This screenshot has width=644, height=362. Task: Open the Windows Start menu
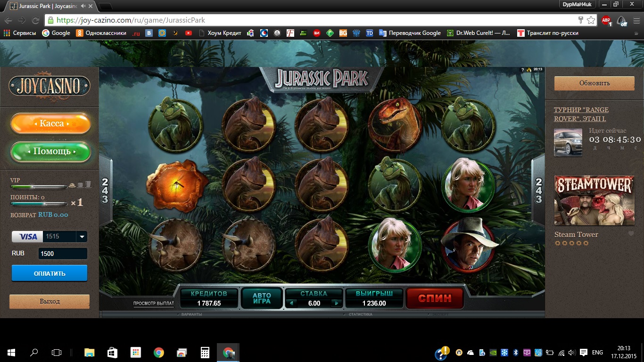(x=11, y=352)
